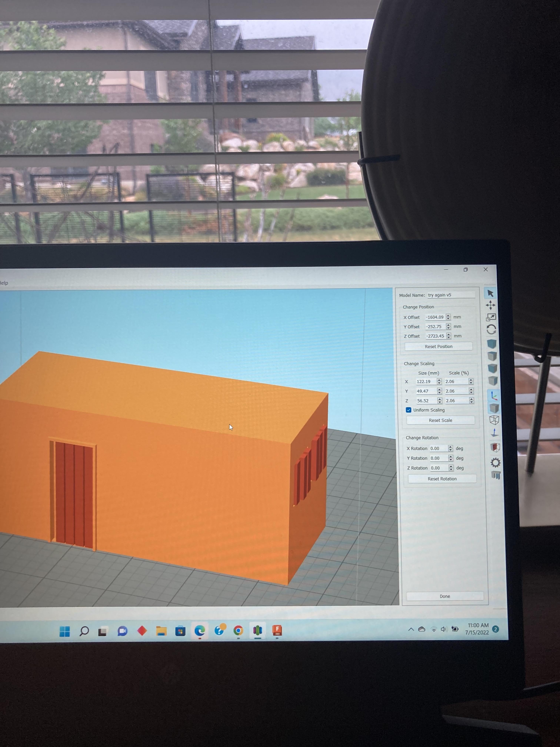Screen dimensions: 560x747
Task: Click the X Offset stepper arrows
Action: tap(448, 317)
